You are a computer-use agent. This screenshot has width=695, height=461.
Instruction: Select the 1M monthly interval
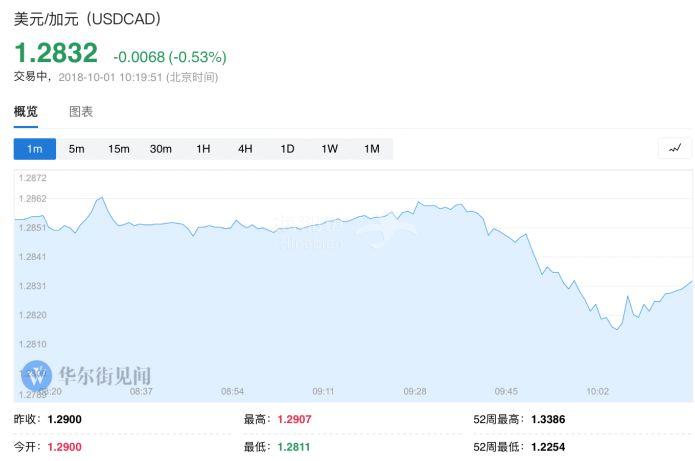[x=371, y=149]
